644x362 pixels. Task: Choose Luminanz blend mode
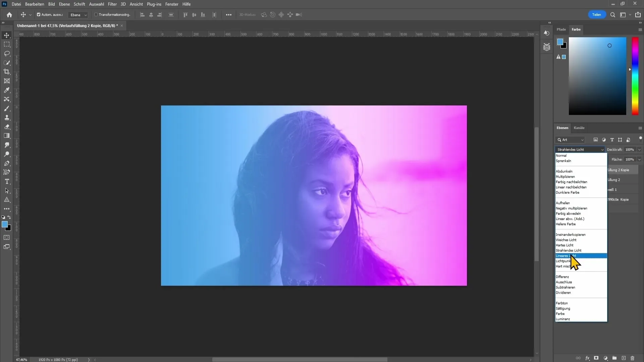pyautogui.click(x=581, y=319)
